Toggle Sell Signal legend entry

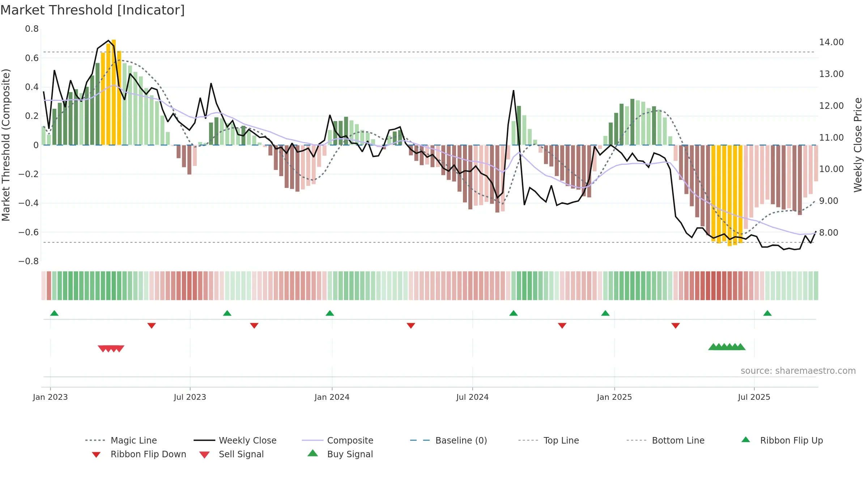point(231,454)
